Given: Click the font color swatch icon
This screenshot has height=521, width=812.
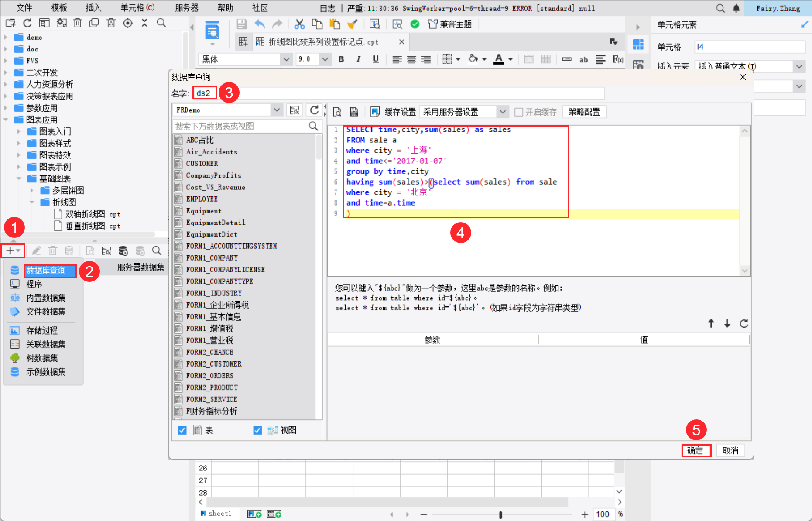Looking at the screenshot, I should click(499, 59).
